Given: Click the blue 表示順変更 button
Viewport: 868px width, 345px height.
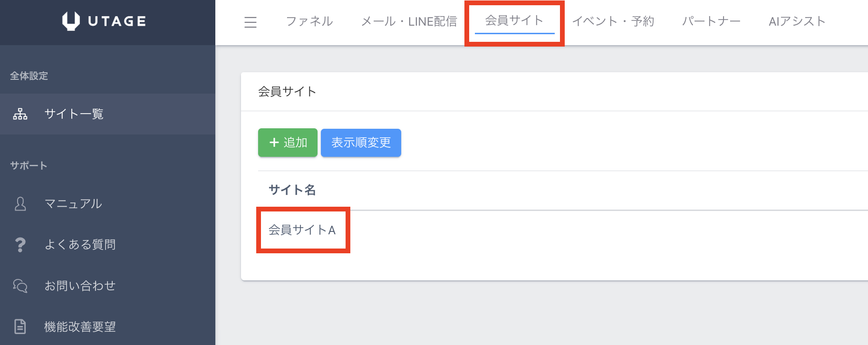Looking at the screenshot, I should [x=361, y=143].
